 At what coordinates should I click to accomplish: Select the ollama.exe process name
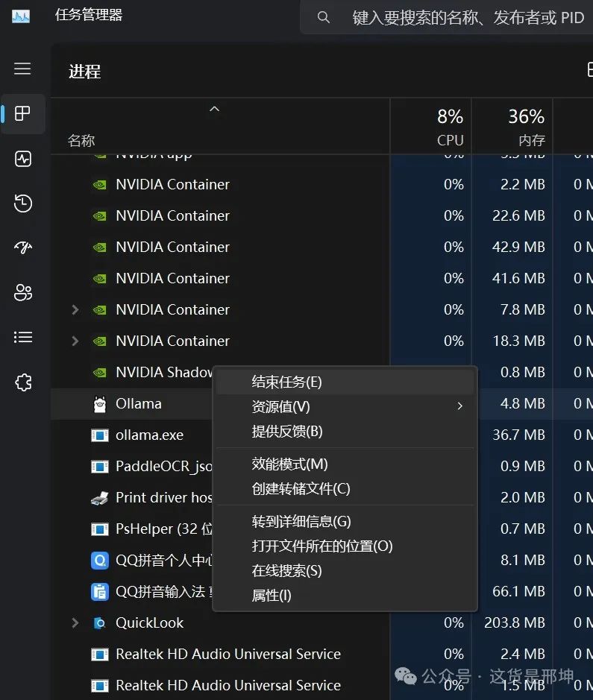(150, 435)
